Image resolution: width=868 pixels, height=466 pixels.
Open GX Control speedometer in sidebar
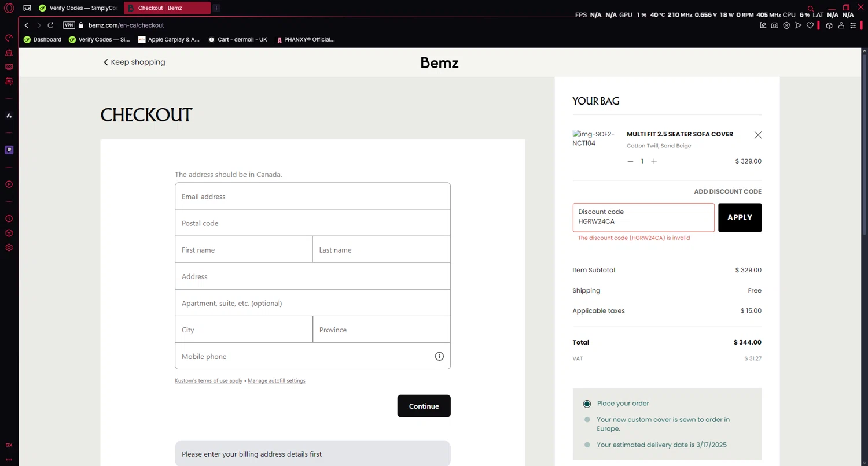tap(9, 38)
